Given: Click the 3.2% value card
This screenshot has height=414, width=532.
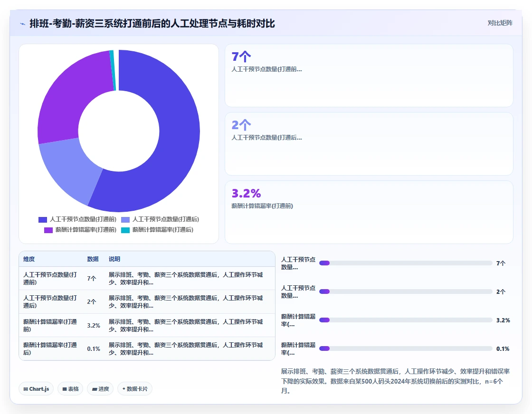Looking at the screenshot, I should 369,212.
